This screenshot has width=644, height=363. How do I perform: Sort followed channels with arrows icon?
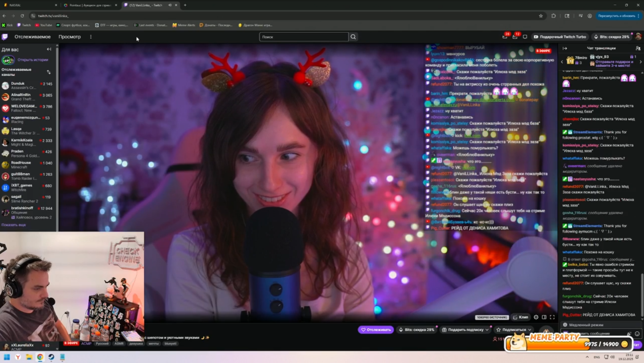(49, 72)
